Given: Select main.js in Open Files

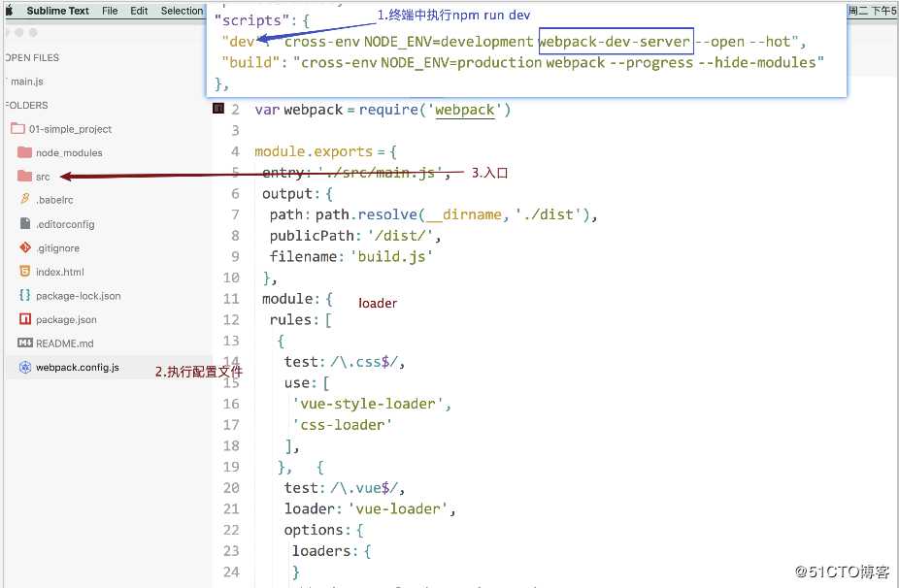Looking at the screenshot, I should [x=27, y=82].
